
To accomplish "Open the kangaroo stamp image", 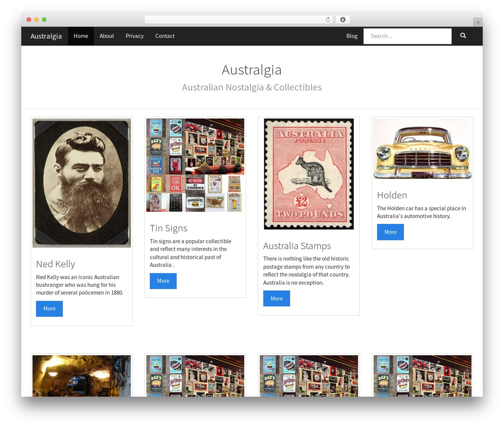I will click(309, 174).
